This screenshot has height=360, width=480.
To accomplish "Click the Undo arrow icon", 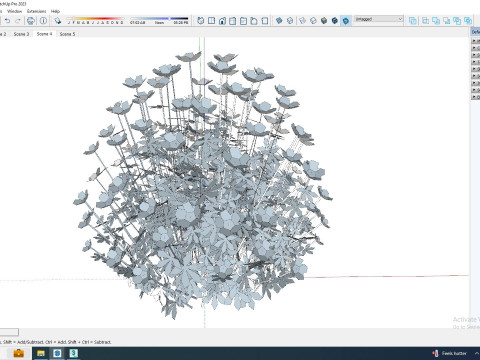I will 7,21.
